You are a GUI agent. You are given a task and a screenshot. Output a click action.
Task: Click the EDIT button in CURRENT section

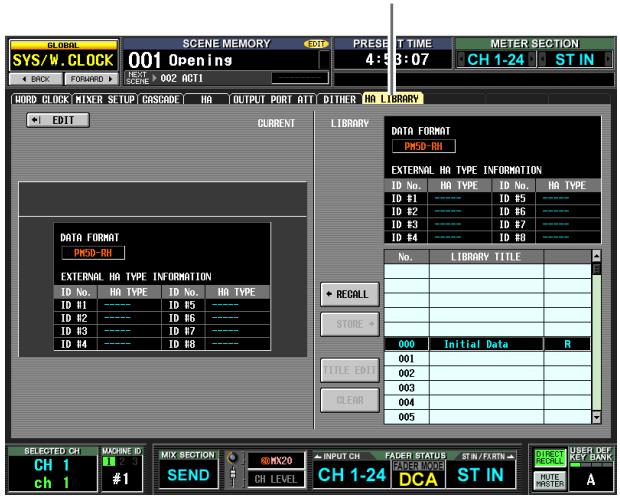(x=58, y=120)
